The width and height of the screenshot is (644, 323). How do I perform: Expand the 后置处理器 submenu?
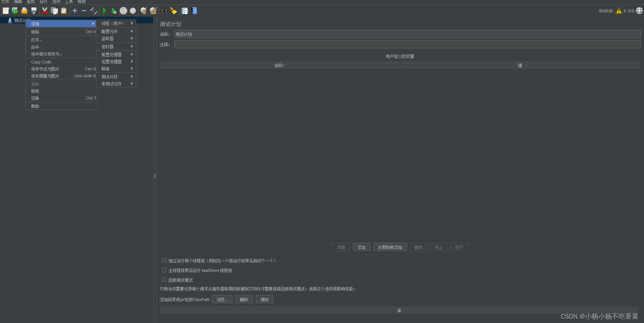pyautogui.click(x=116, y=62)
